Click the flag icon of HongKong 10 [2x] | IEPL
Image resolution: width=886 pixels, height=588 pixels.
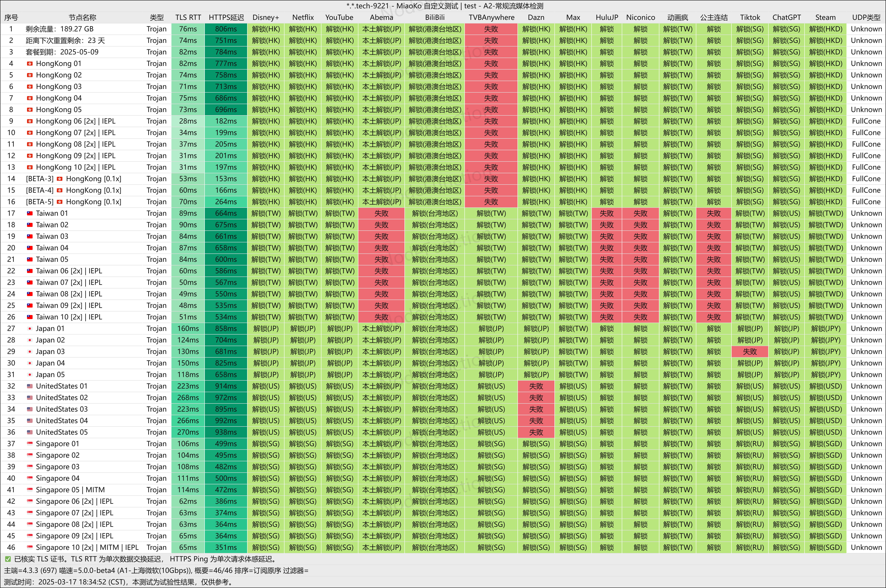point(30,167)
